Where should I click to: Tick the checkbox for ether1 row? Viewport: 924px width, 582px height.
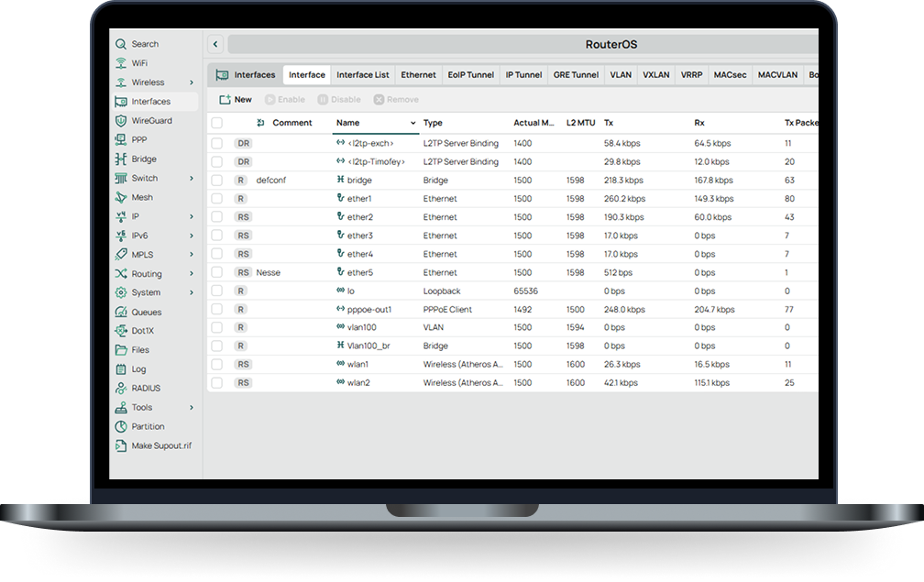[x=217, y=199]
